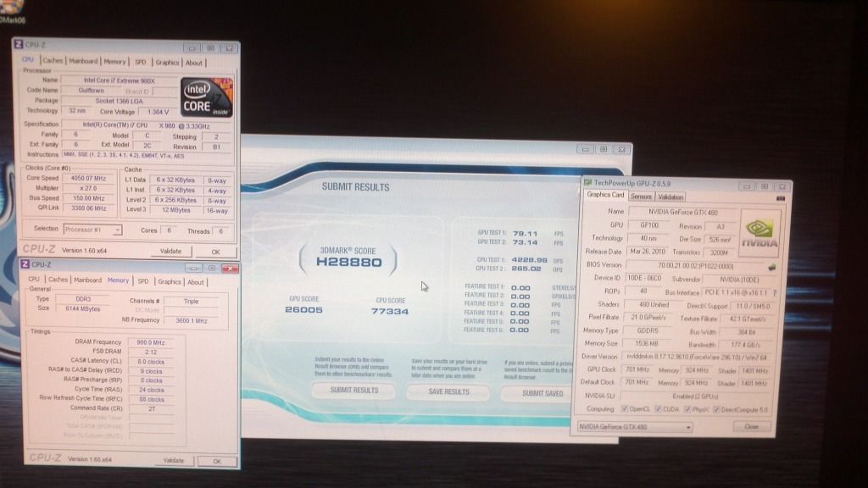Image resolution: width=868 pixels, height=488 pixels.
Task: Select SPD tab in CPU-Z memory window
Action: click(x=142, y=281)
